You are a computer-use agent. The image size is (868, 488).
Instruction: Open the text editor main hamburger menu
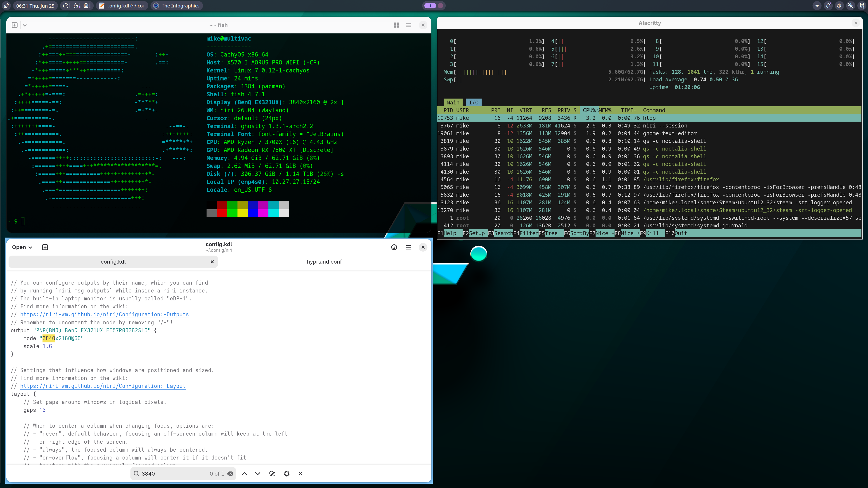(x=408, y=247)
